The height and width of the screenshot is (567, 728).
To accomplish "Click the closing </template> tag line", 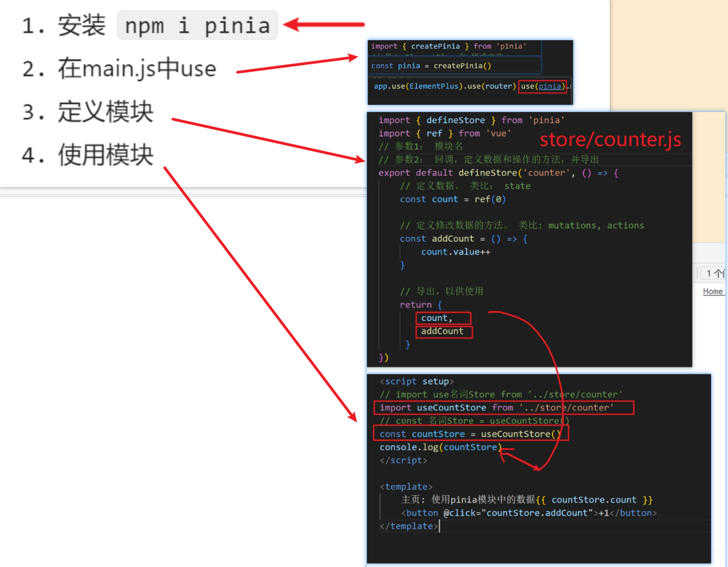I will click(x=409, y=526).
